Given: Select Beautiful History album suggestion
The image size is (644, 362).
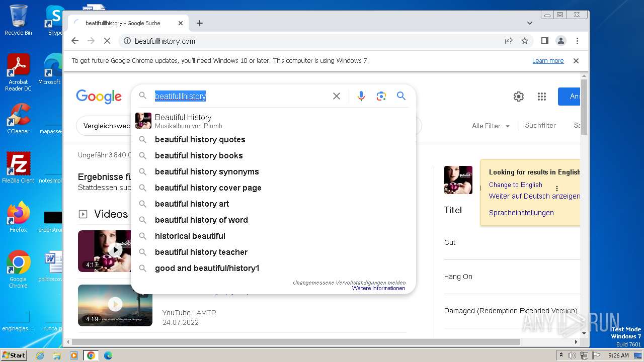Looking at the screenshot, I should click(x=274, y=121).
